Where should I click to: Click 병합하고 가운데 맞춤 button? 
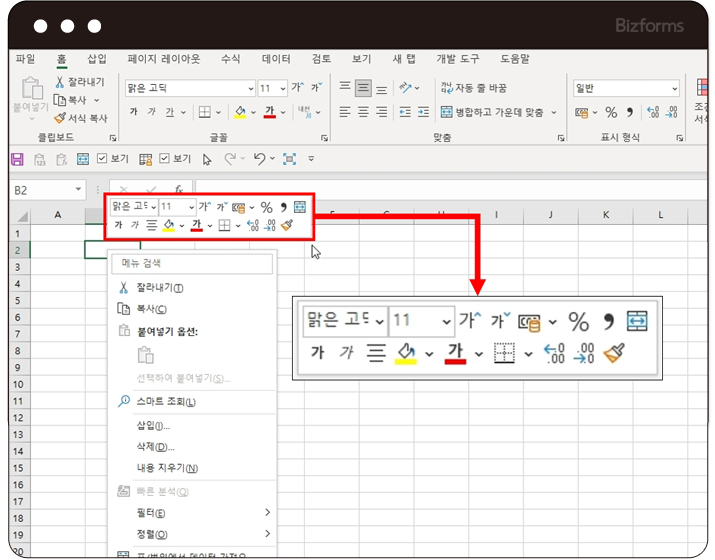pos(497,112)
